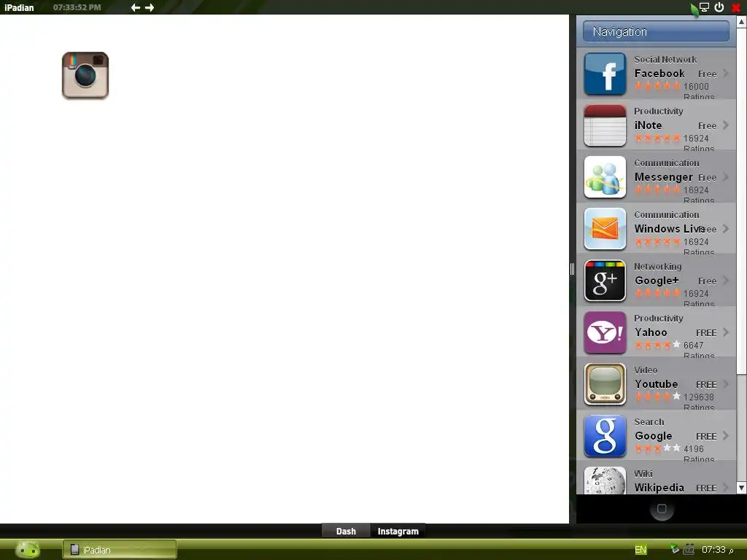The image size is (747, 560).
Task: Click the Free label for iNote
Action: pyautogui.click(x=707, y=125)
